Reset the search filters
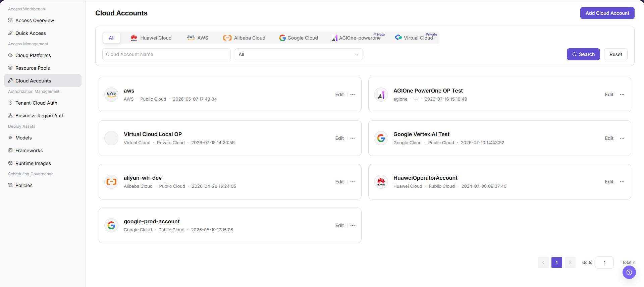This screenshot has height=287, width=644. pos(616,54)
